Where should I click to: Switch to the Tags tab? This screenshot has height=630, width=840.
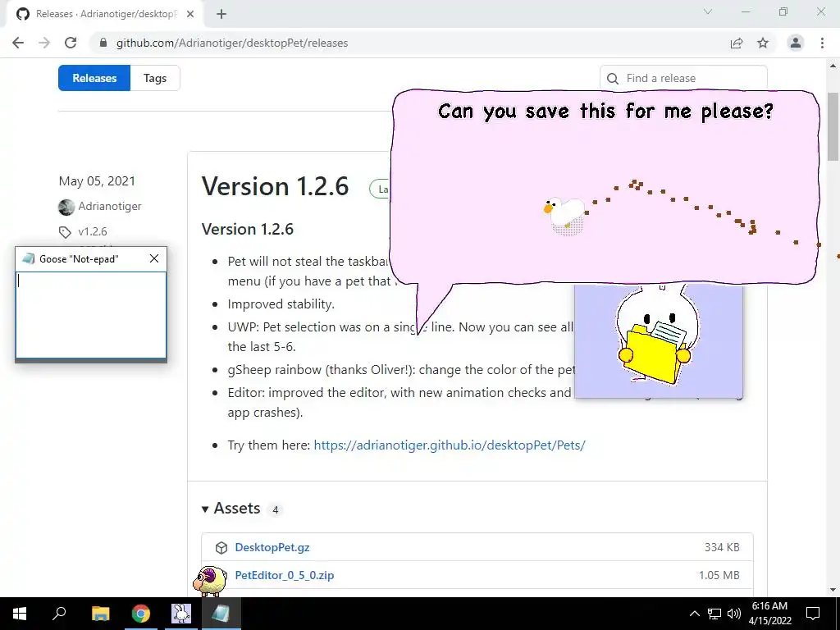(x=155, y=78)
